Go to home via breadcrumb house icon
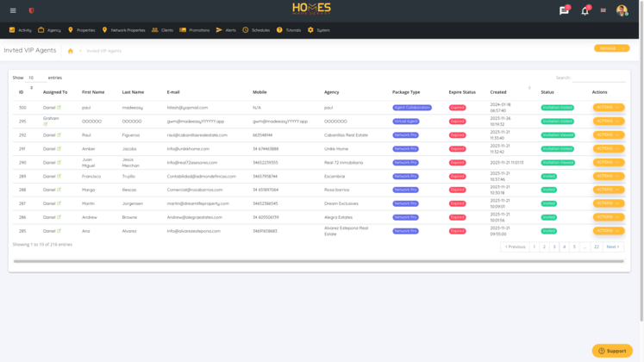Image resolution: width=644 pixels, height=362 pixels. tap(70, 51)
